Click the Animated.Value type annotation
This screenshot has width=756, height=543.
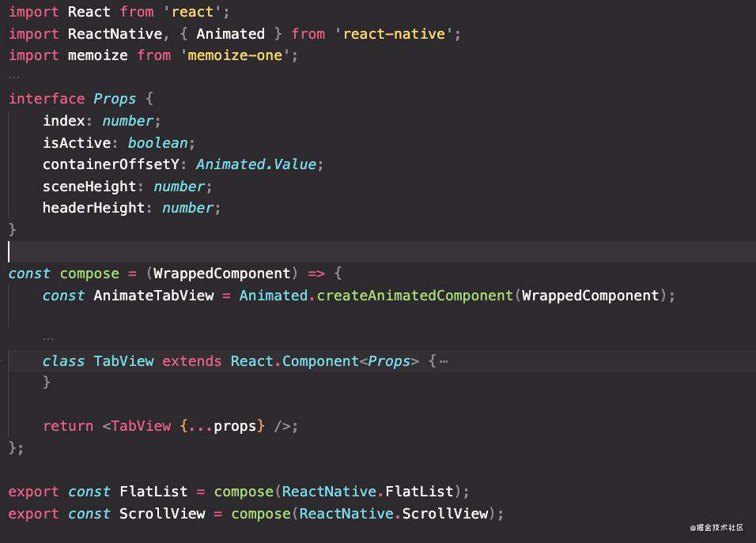pos(256,164)
